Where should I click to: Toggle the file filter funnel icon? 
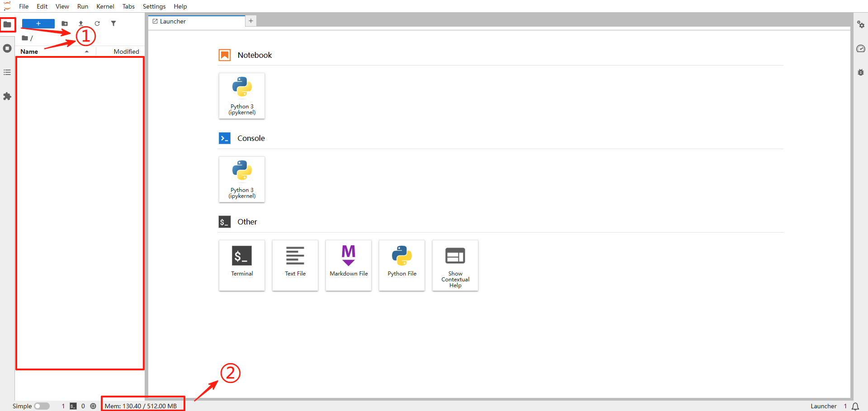click(113, 23)
